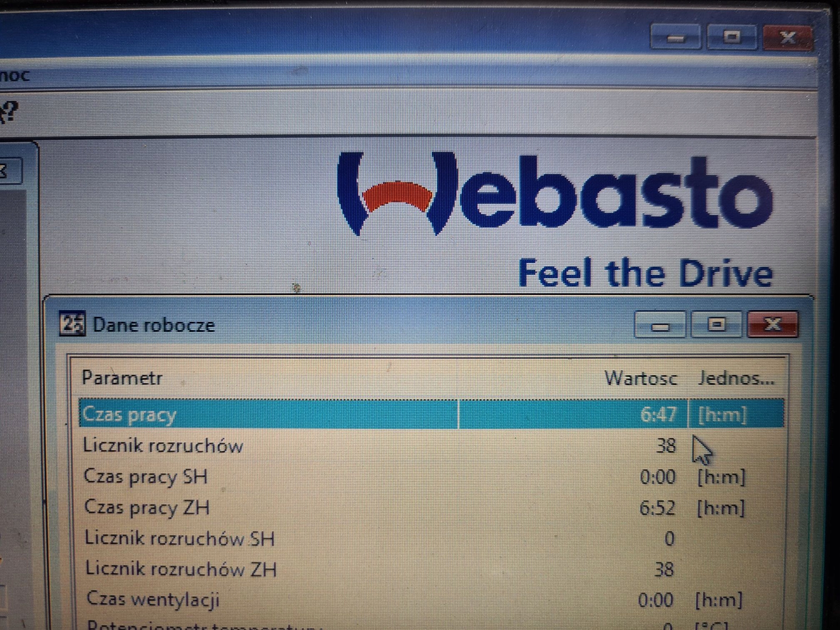
Task: Select the Licznik rozruchów ZH row
Action: 431,569
